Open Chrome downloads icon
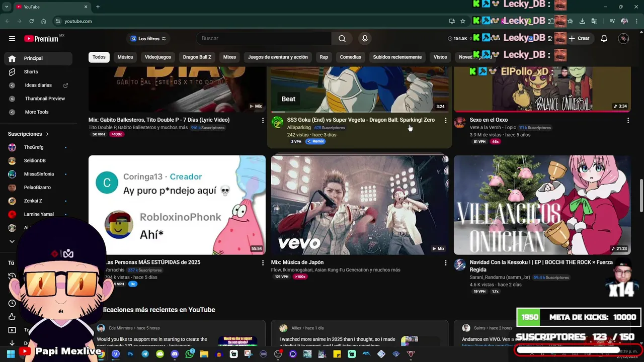This screenshot has height=362, width=644. click(x=582, y=21)
